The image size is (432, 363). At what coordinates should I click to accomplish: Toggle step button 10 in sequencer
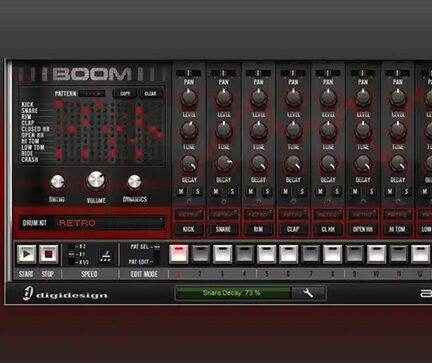tap(377, 254)
